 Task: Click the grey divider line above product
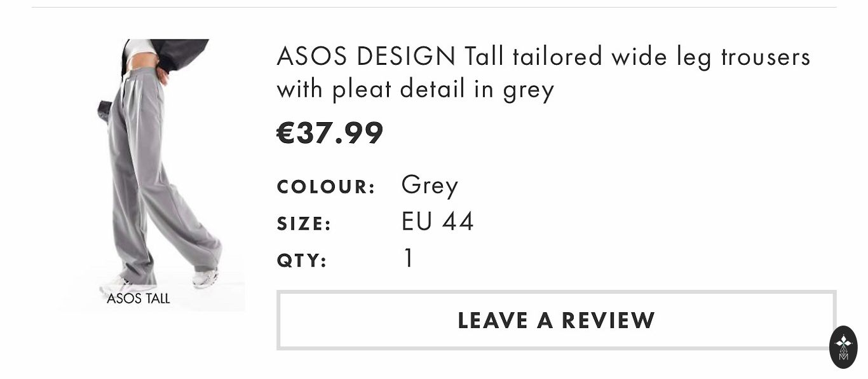coord(434,8)
